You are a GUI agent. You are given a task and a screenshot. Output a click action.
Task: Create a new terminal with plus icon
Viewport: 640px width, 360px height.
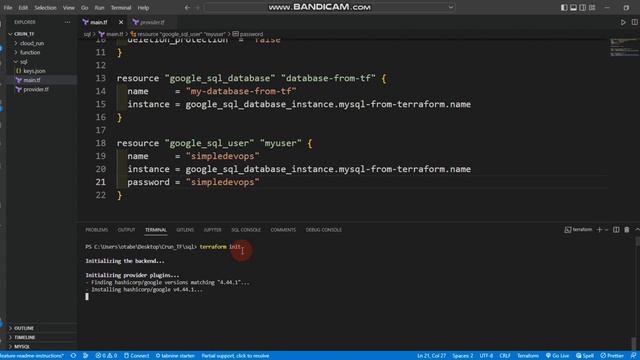pos(599,229)
